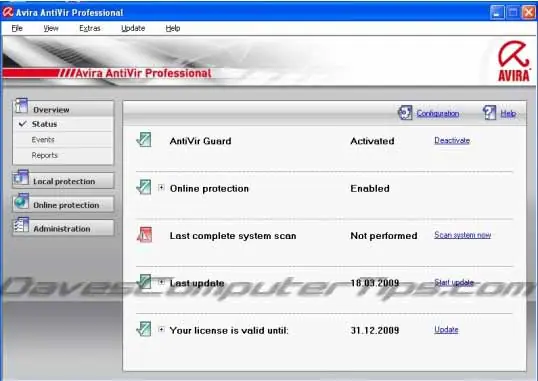Click the red system scan warning icon
Viewport: 538px width, 381px height.
(x=144, y=235)
